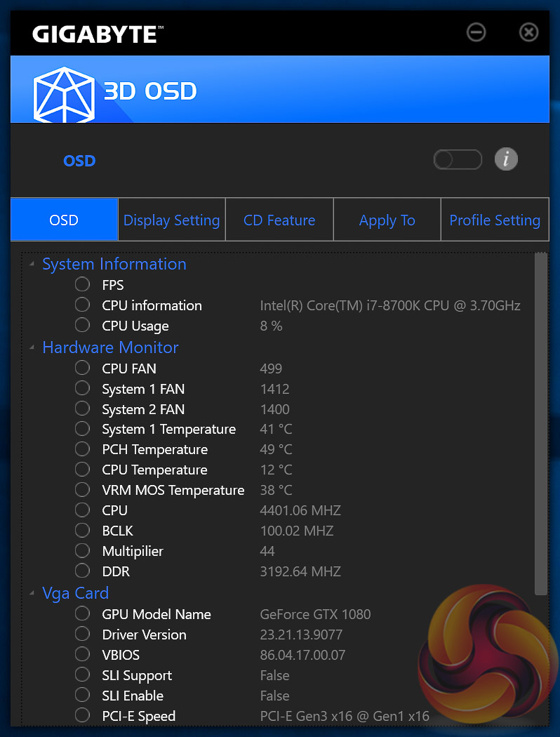Viewport: 560px width, 737px height.
Task: Enable the CPU information option
Action: click(82, 305)
